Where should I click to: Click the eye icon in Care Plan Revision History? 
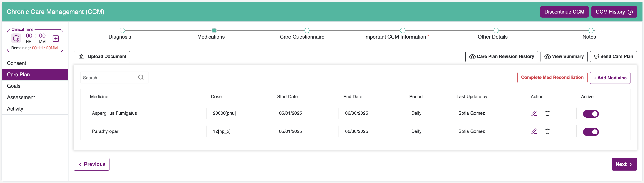[472, 57]
